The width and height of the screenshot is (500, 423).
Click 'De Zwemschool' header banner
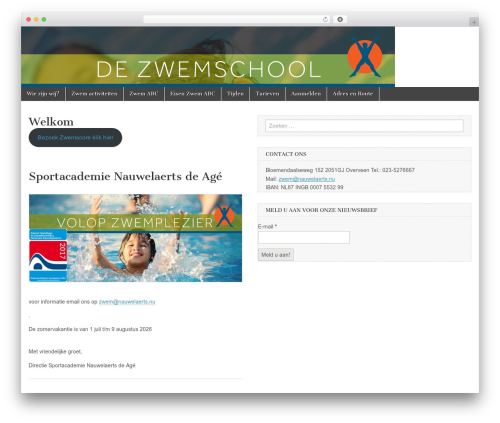tap(208, 57)
